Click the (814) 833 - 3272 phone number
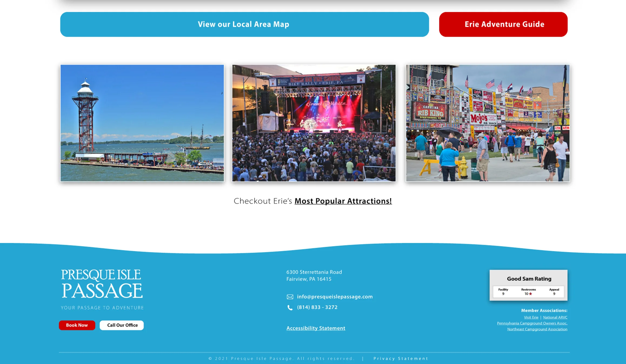 point(317,307)
